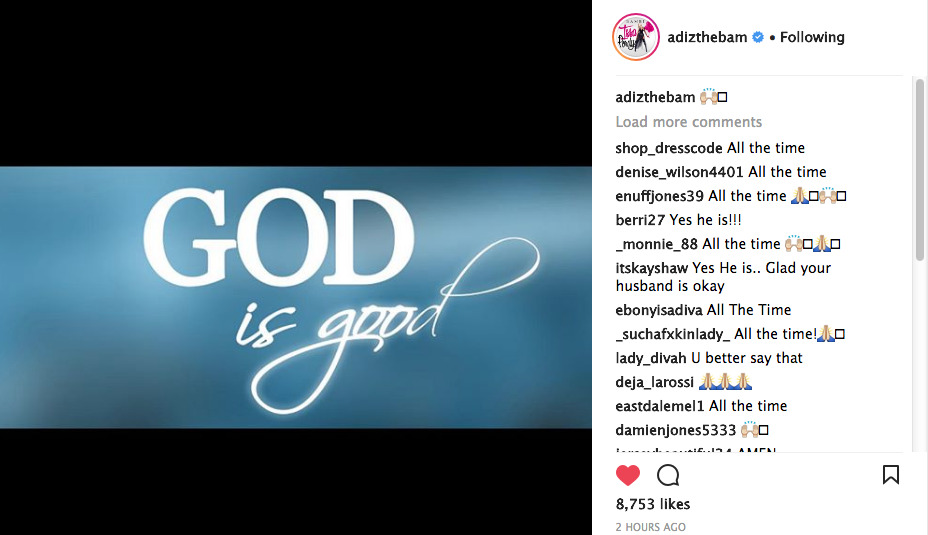Open the 2 HOURS AGO timestamp link
Viewport: 928px width, 535px height.
[x=650, y=527]
